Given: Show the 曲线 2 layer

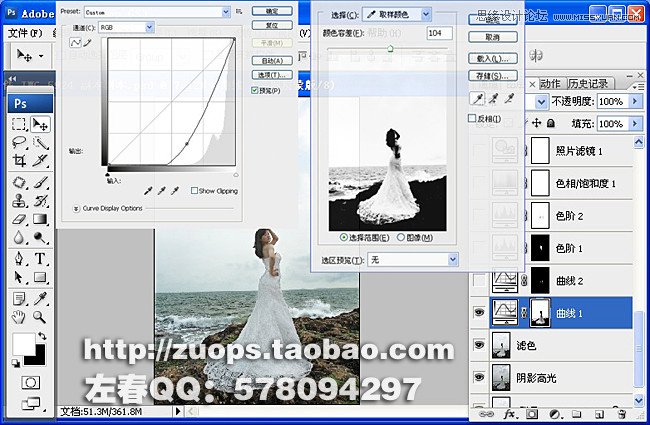Looking at the screenshot, I should coord(479,280).
